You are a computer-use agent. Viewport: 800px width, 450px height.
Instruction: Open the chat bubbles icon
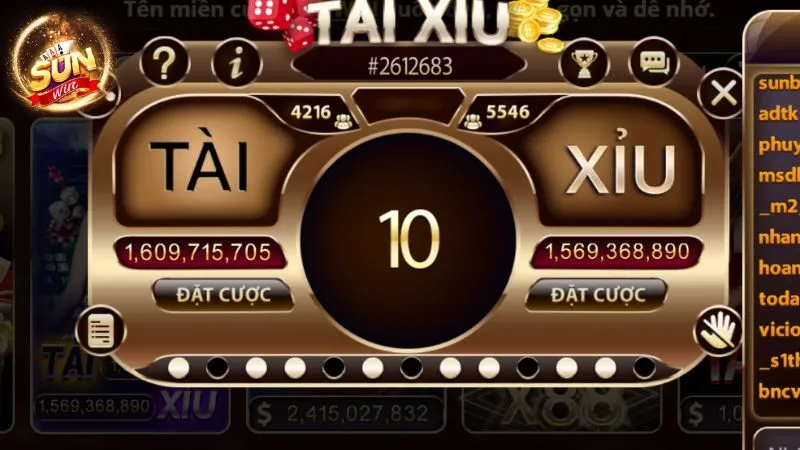pyautogui.click(x=655, y=63)
